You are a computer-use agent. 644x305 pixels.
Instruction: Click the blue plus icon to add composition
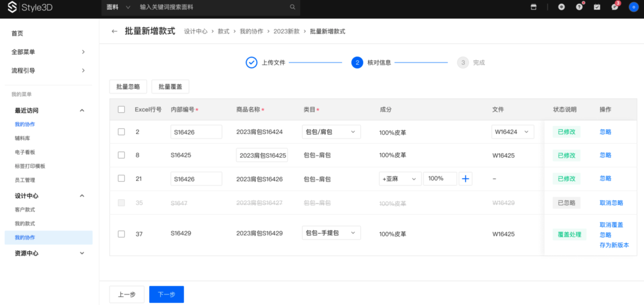466,179
